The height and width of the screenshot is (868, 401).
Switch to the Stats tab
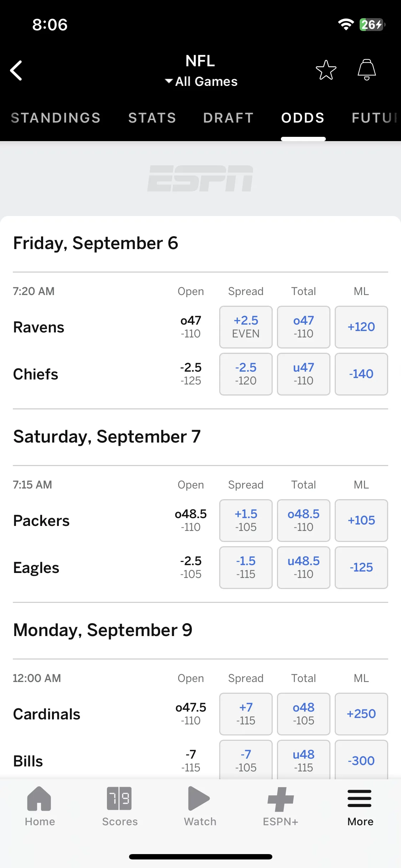[152, 118]
